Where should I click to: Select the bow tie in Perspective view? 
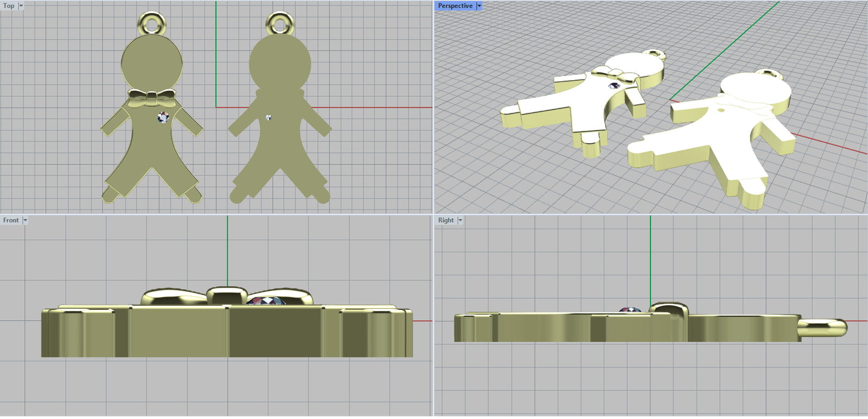[x=614, y=73]
